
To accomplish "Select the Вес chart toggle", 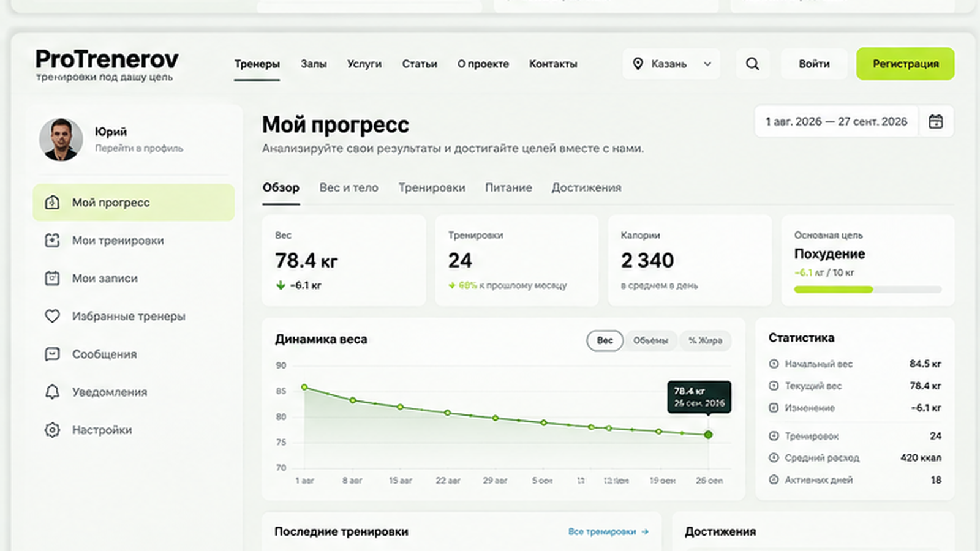I will pos(605,340).
